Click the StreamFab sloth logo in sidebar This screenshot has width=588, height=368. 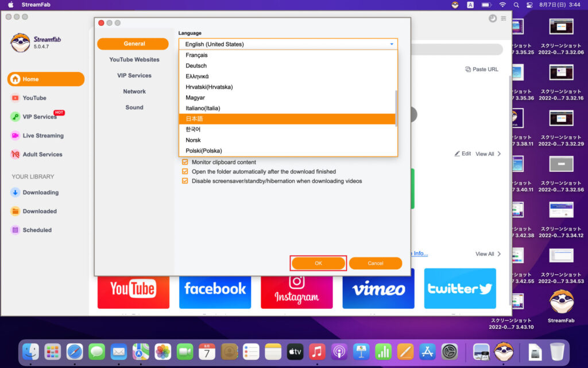pos(20,43)
